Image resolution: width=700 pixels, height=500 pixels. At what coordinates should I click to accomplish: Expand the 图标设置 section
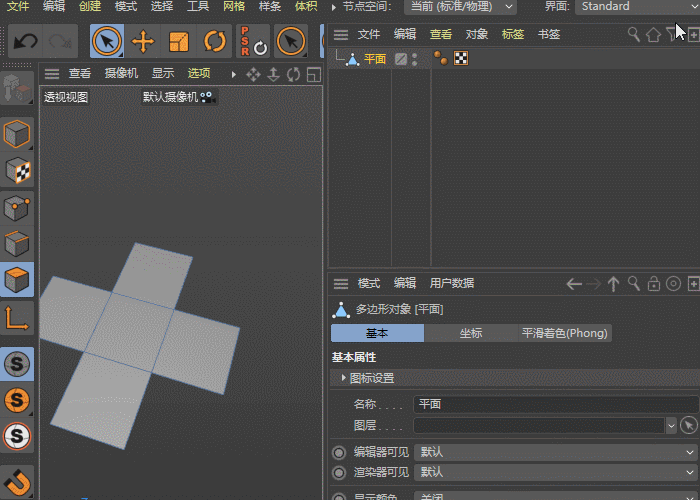pyautogui.click(x=343, y=378)
